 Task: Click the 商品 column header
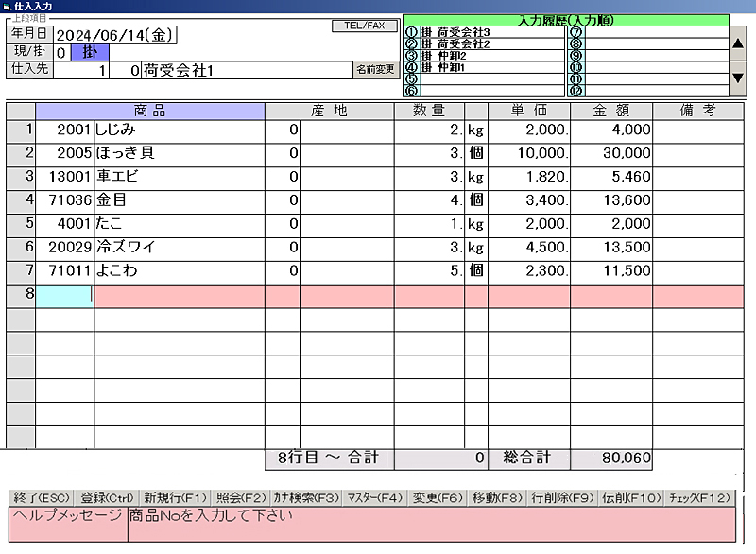click(x=149, y=111)
